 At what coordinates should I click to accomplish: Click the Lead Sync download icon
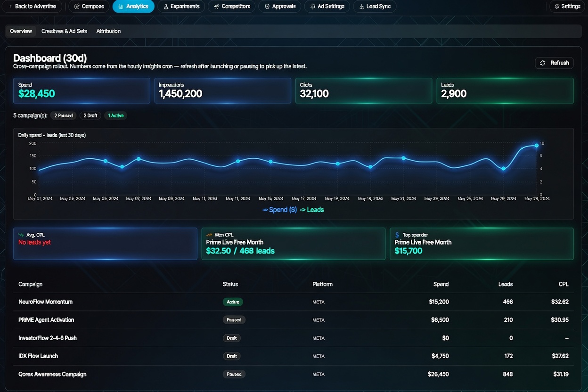point(361,7)
